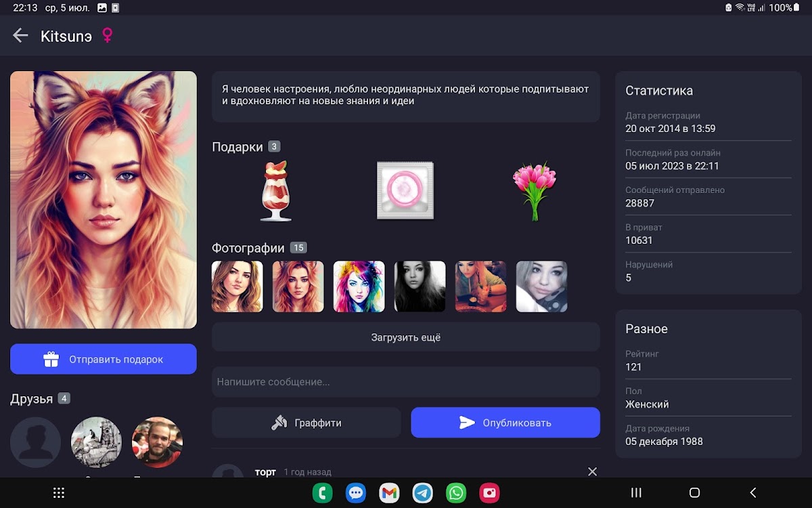Open the Граффити drawing tool
Screen dimensions: 812x508
[307, 423]
